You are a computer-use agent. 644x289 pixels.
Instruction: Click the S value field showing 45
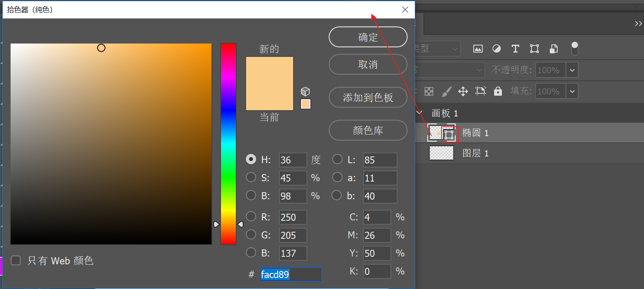pyautogui.click(x=293, y=178)
